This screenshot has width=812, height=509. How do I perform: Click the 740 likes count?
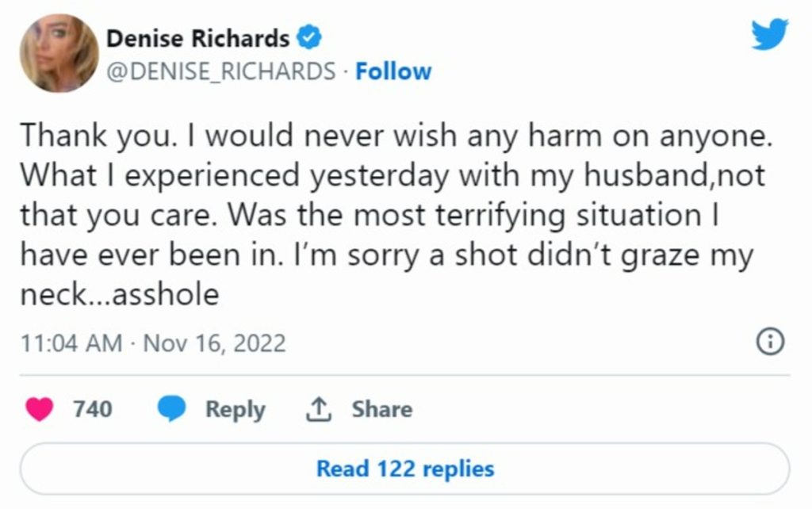coord(93,409)
